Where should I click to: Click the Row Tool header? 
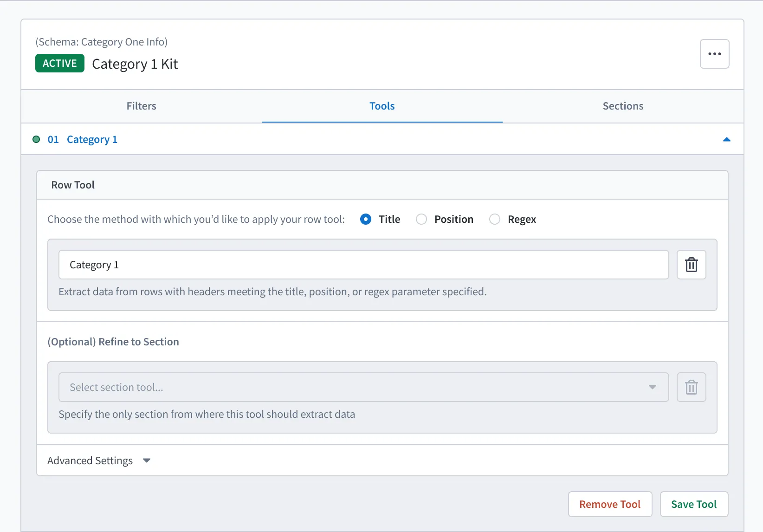73,185
